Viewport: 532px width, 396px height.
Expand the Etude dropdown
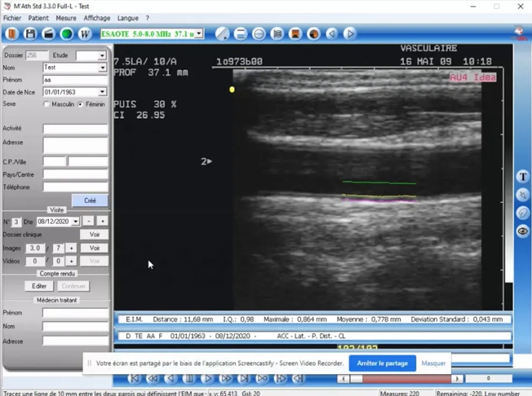point(102,55)
